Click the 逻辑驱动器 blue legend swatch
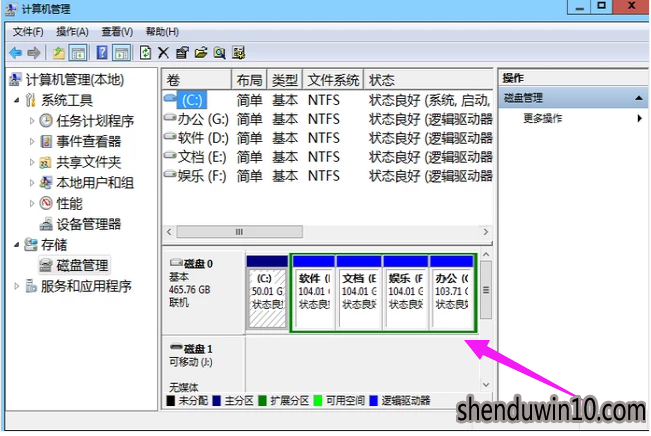Viewport: 651px width, 436px height. (x=373, y=401)
